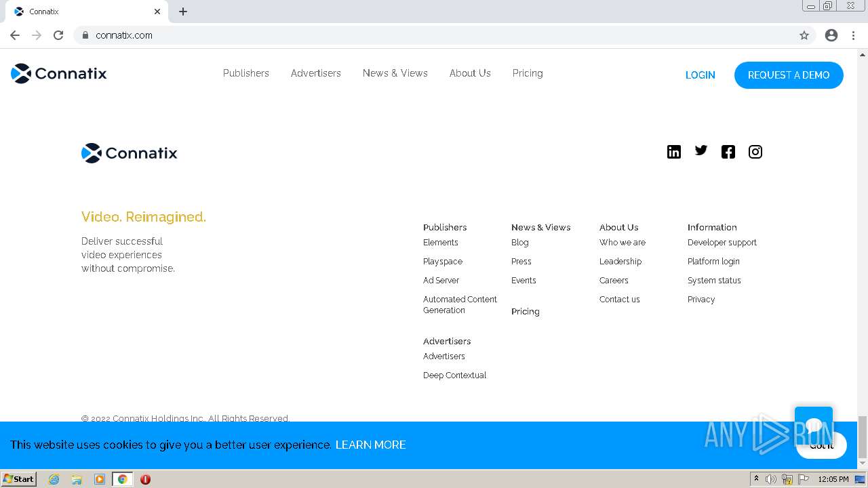Open Connatix Twitter page icon
The height and width of the screenshot is (488, 868).
click(701, 150)
